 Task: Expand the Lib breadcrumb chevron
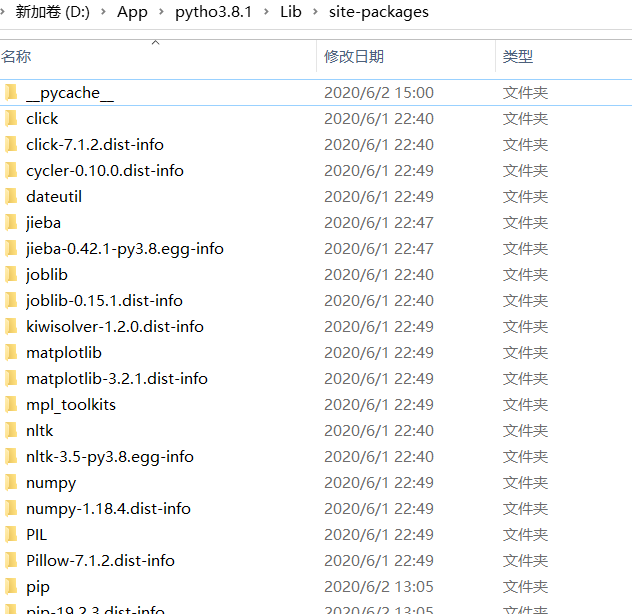pos(315,12)
